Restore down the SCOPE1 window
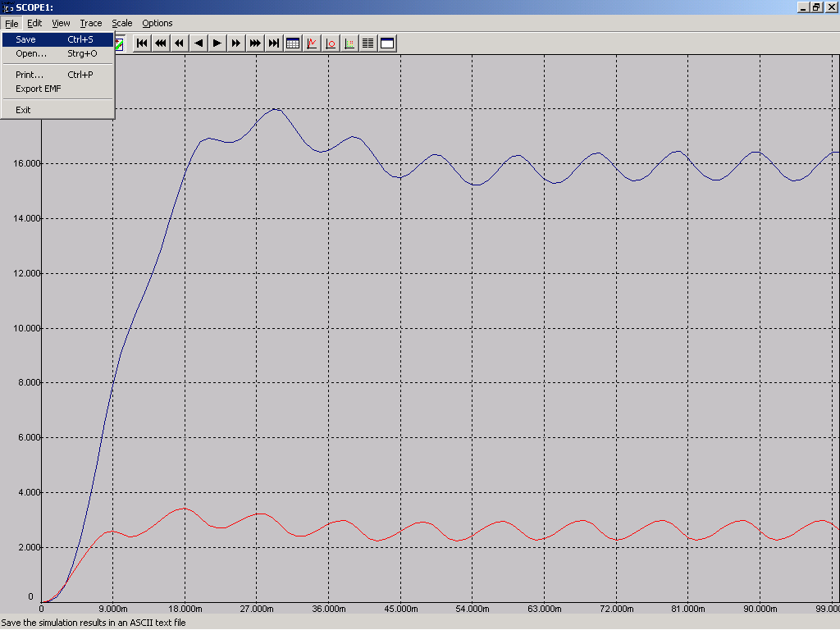 tap(816, 7)
